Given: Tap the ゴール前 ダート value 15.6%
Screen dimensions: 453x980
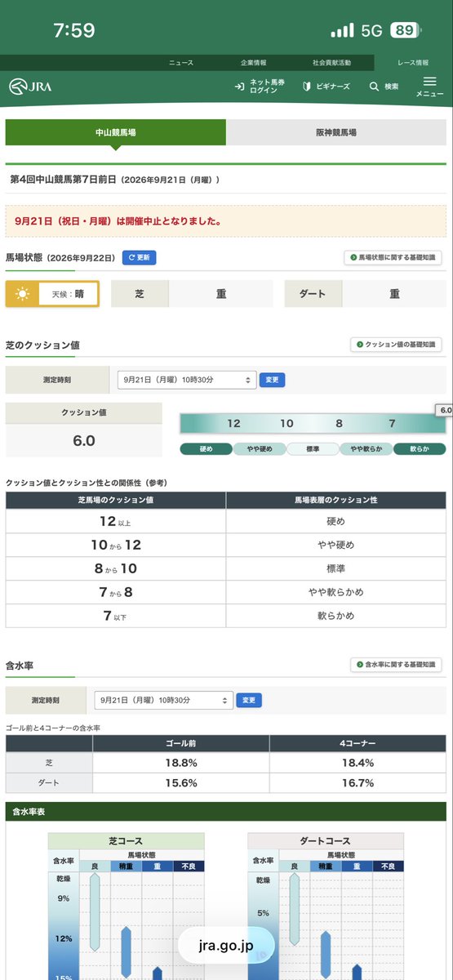Looking at the screenshot, I should [181, 782].
